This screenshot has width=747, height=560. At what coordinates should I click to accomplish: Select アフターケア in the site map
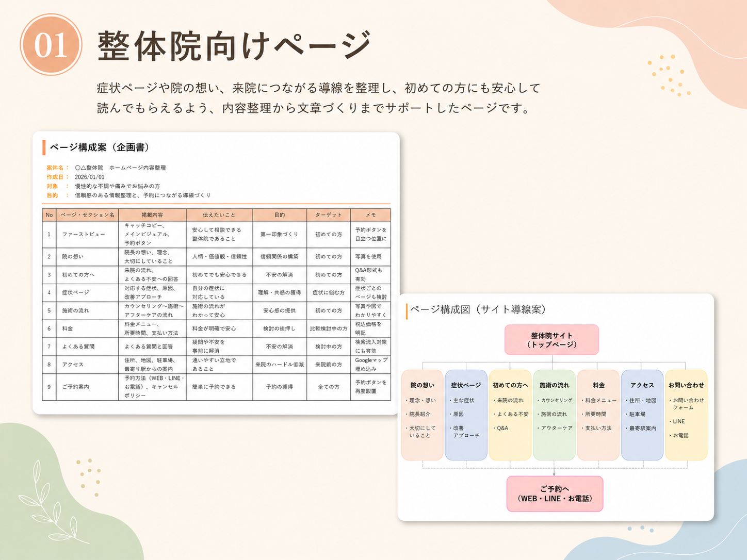point(555,428)
